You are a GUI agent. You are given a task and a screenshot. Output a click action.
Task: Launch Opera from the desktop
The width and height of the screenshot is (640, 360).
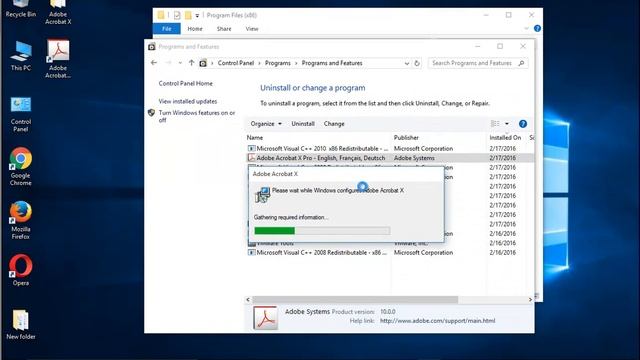tap(21, 270)
